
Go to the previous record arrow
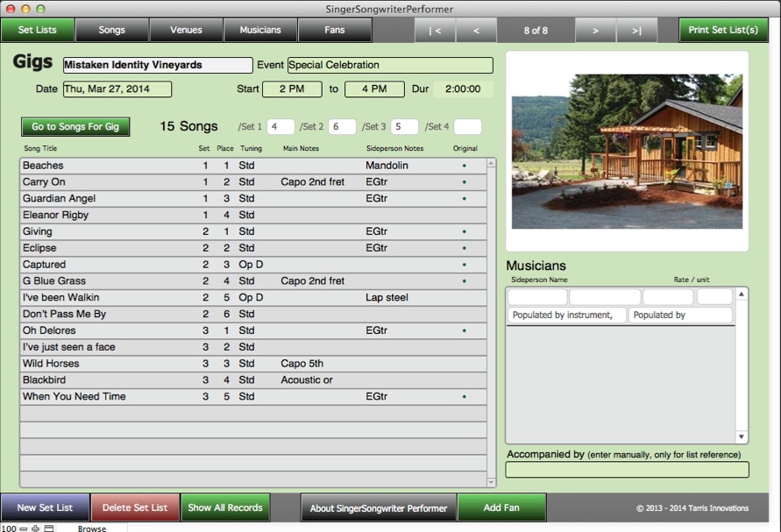click(476, 30)
